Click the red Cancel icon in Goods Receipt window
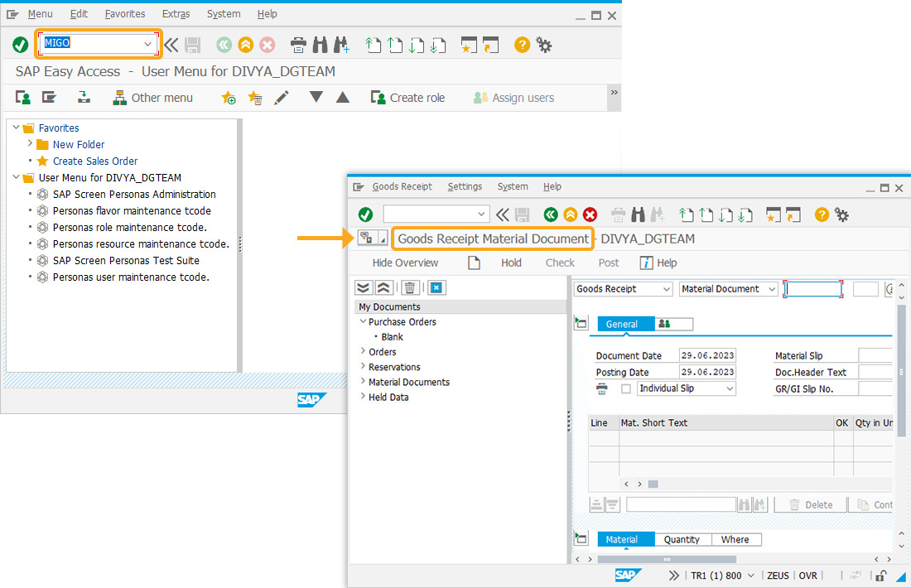This screenshot has height=588, width=911. [590, 215]
